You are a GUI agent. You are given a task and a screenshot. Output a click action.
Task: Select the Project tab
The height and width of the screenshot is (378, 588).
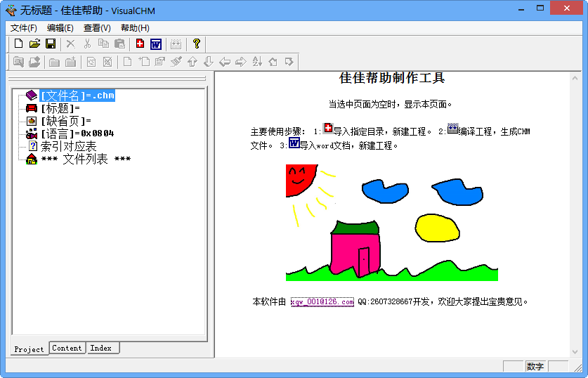coord(29,349)
